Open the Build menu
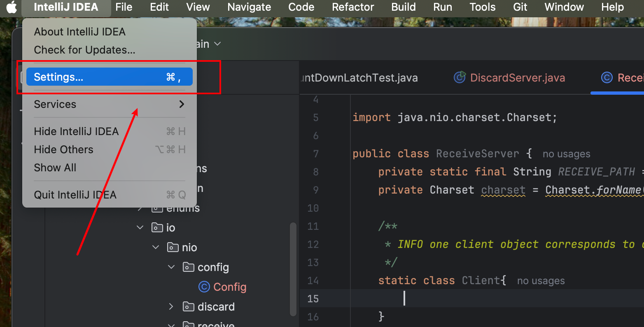 pos(404,7)
